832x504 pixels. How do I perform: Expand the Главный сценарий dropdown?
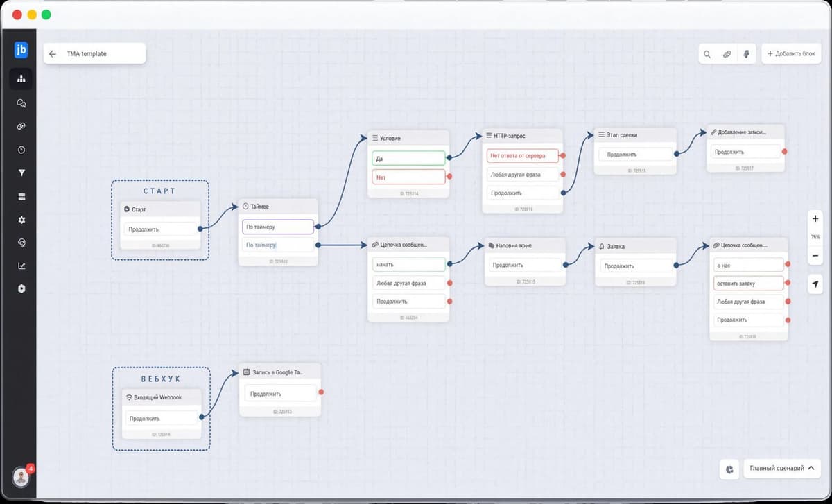pyautogui.click(x=781, y=469)
